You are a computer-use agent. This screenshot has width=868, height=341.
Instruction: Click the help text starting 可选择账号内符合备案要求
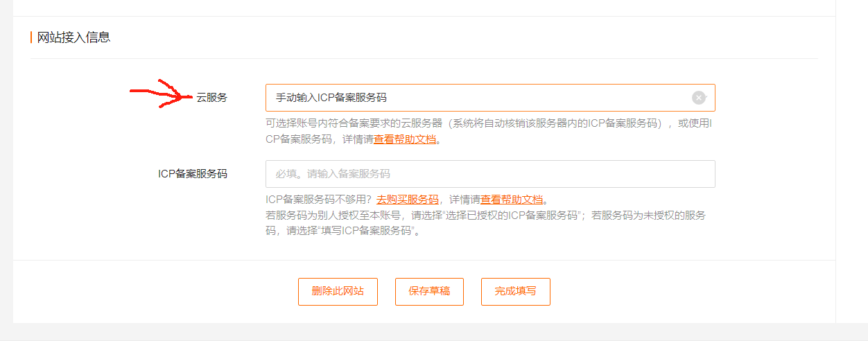(490, 131)
